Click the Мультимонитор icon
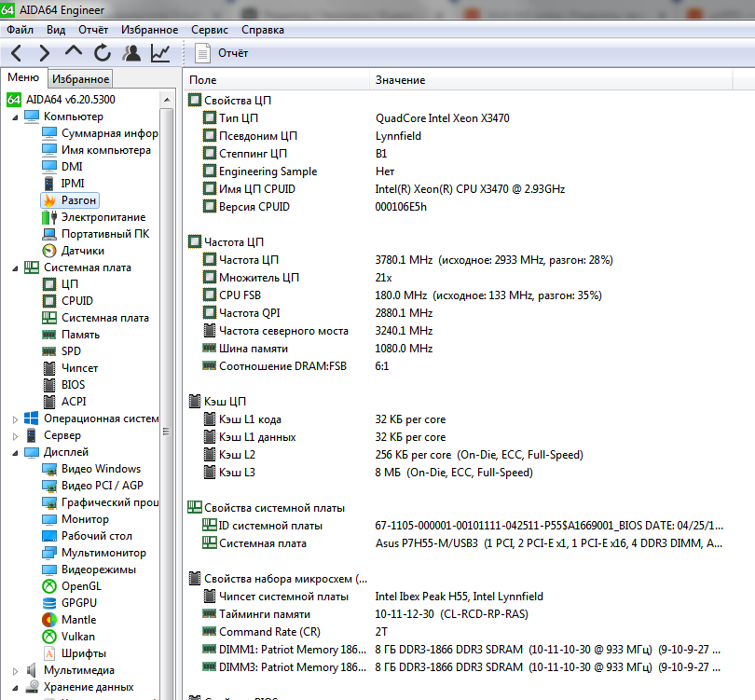The height and width of the screenshot is (700, 755). pos(49,553)
